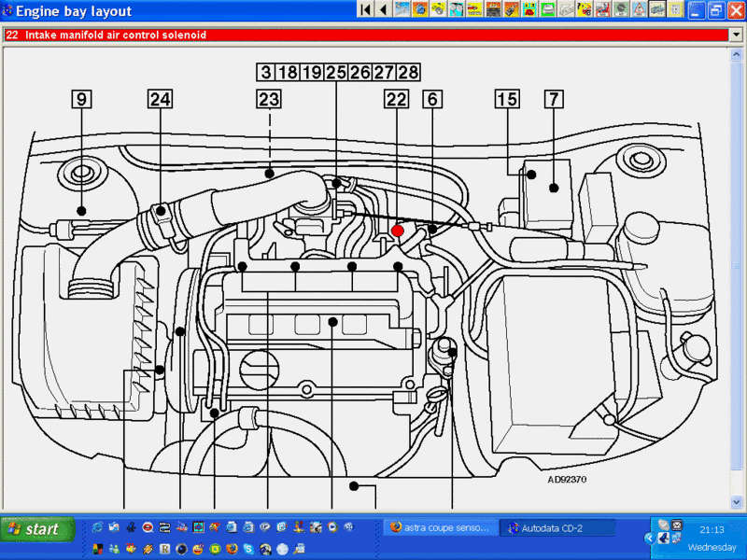The width and height of the screenshot is (747, 560).
Task: Click component label 9 in the diagram
Action: click(82, 98)
